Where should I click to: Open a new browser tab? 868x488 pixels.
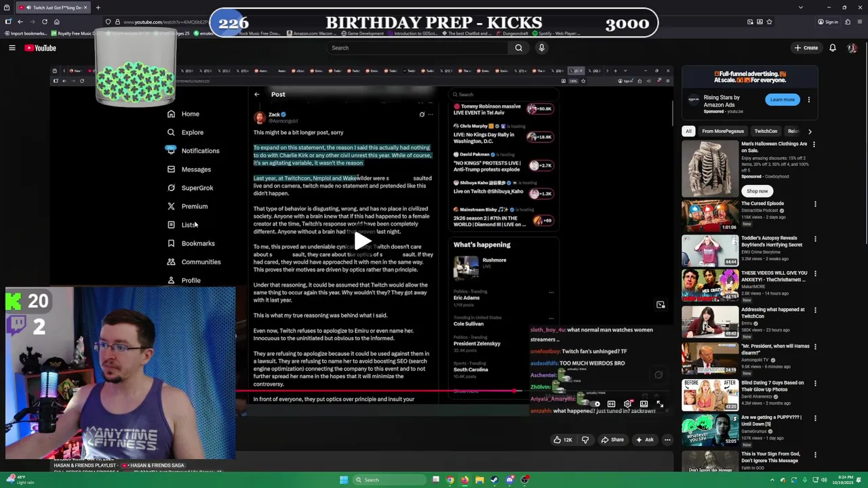point(98,7)
